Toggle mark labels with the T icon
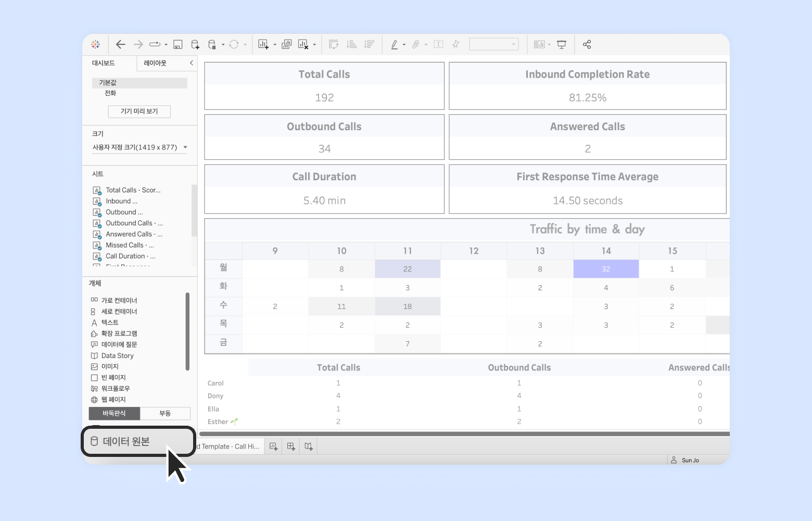 [x=439, y=44]
